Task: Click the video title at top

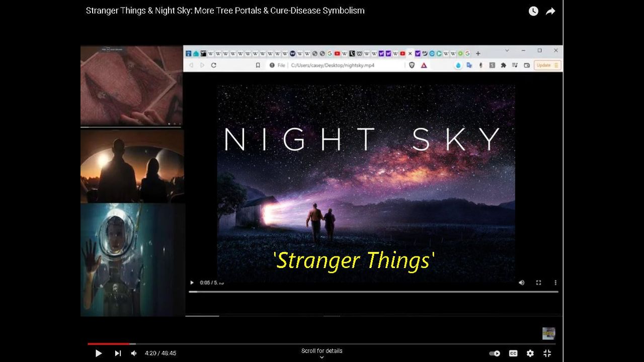Action: click(x=225, y=11)
